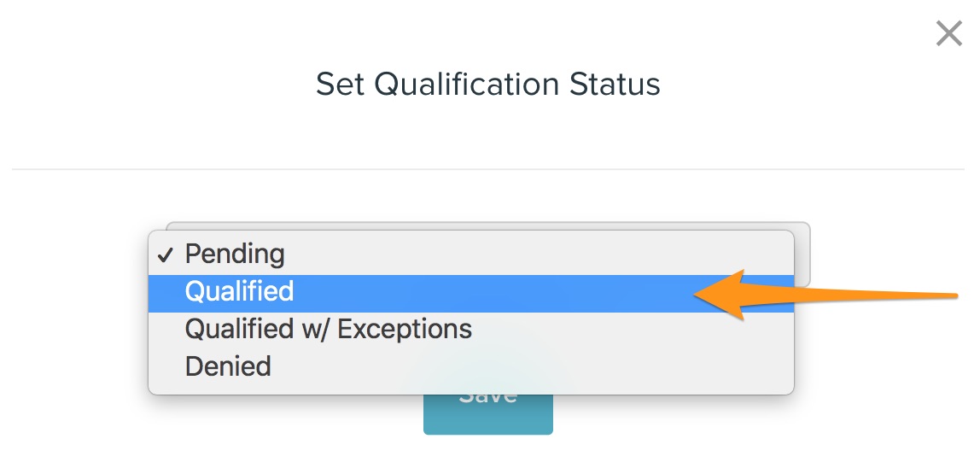Image resolution: width=980 pixels, height=468 pixels.
Task: Select the Qualified option
Action: click(239, 292)
